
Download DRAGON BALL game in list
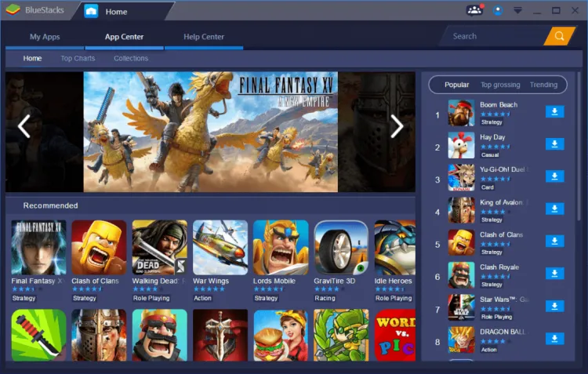click(554, 339)
